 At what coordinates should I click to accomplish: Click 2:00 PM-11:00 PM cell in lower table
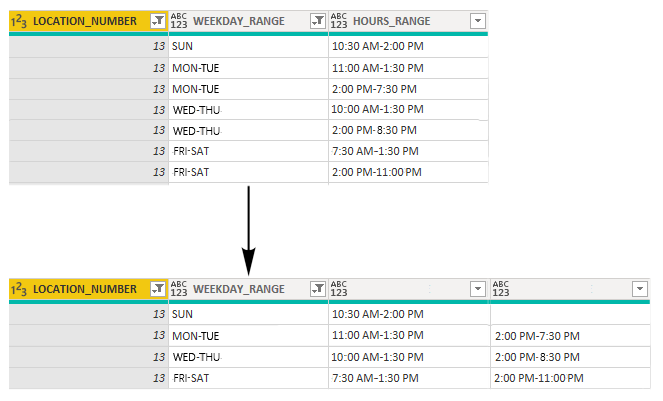570,378
